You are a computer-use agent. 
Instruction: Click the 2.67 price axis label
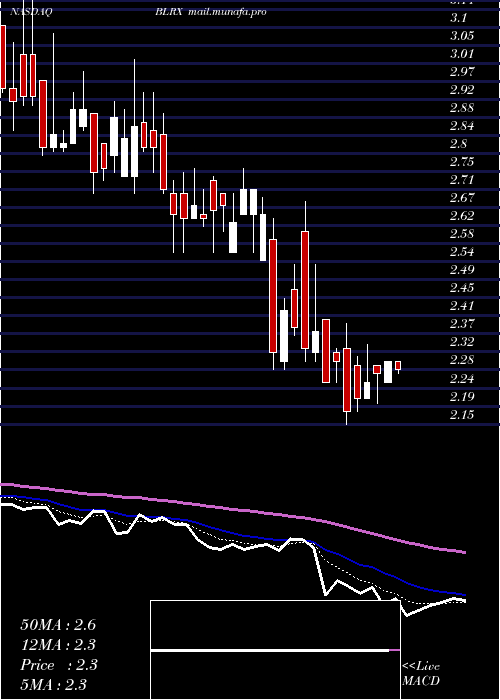tap(462, 198)
